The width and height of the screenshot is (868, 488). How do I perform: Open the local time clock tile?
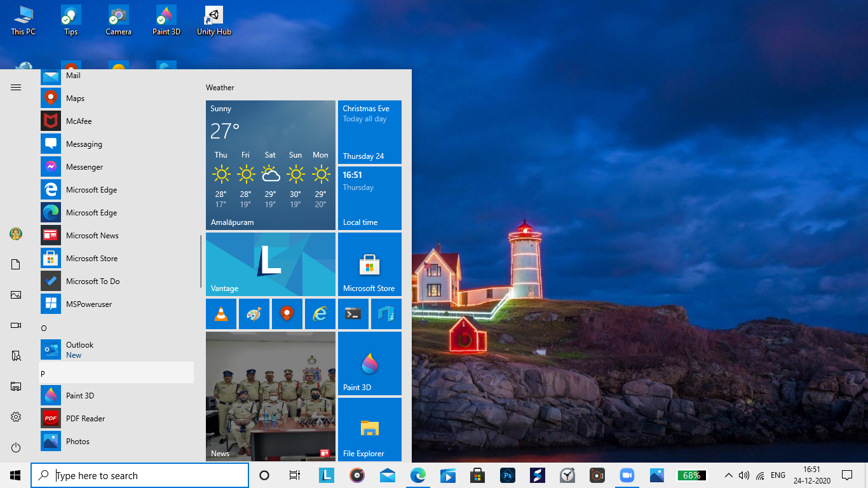pyautogui.click(x=370, y=198)
